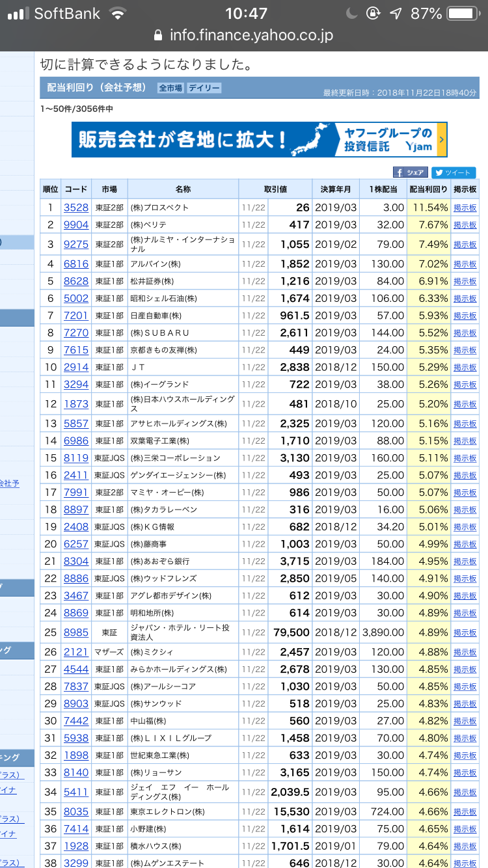Screen dimensions: 488x868
Task: Open stock code 7991 link
Action: point(76,493)
